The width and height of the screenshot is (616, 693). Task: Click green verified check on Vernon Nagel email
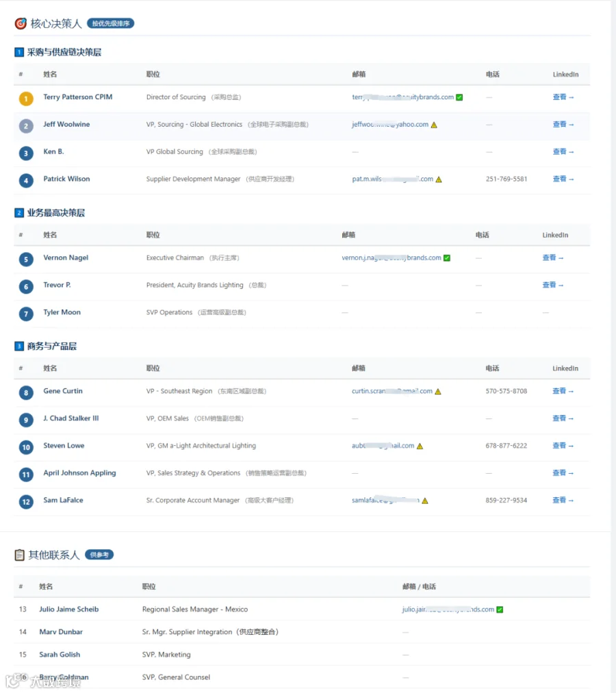coord(447,258)
